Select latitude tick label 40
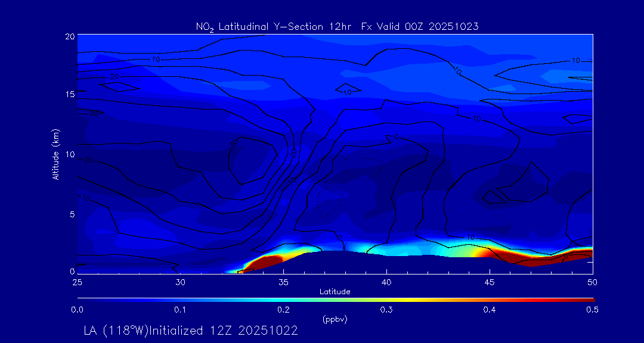 coord(386,282)
